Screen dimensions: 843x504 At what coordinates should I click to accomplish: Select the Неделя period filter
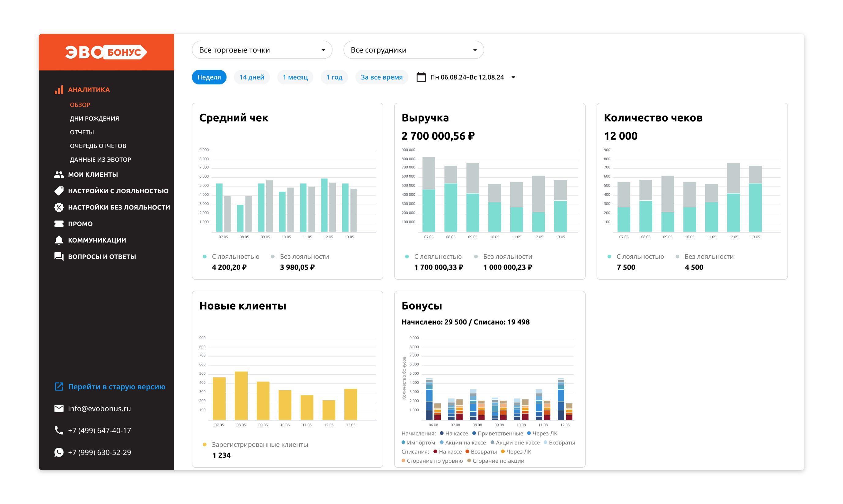[x=209, y=77]
